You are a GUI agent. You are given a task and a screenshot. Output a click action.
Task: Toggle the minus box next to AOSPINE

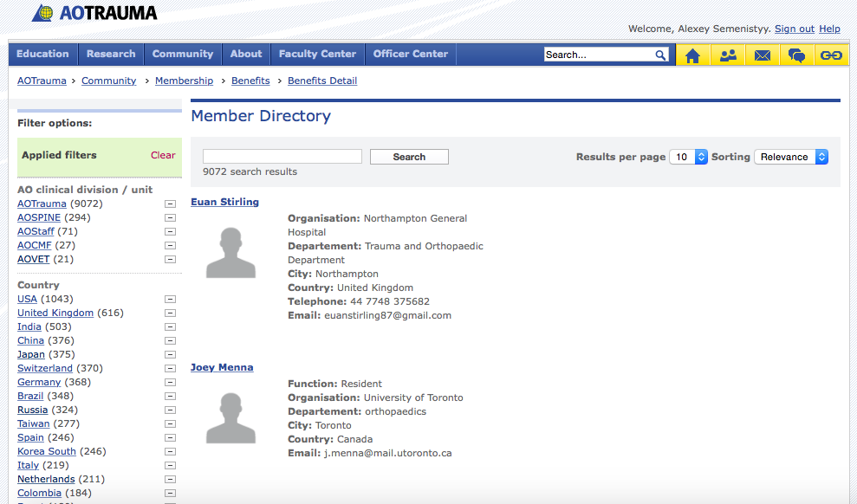tap(170, 217)
